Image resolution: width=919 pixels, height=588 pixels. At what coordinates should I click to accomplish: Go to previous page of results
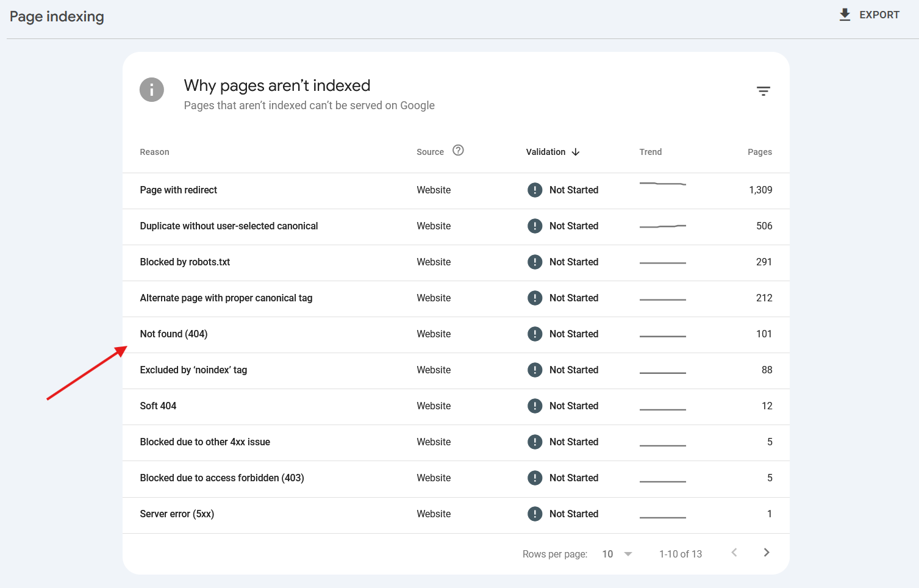point(734,553)
